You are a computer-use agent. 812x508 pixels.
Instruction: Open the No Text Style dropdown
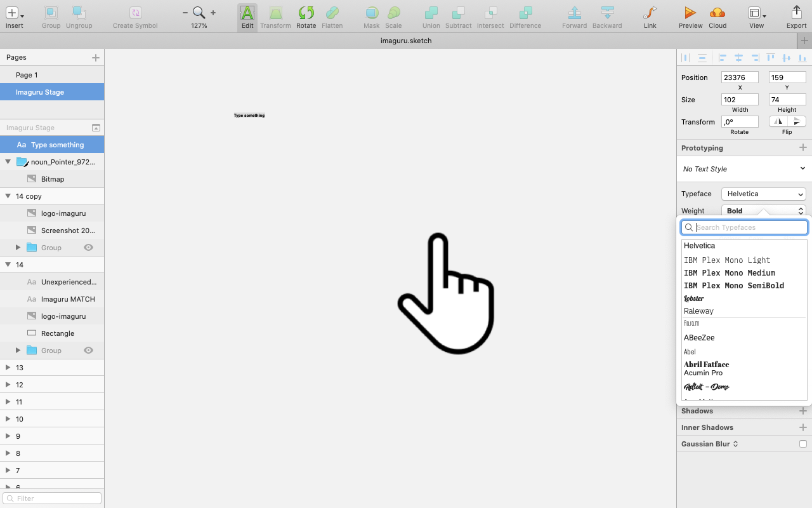pyautogui.click(x=744, y=169)
